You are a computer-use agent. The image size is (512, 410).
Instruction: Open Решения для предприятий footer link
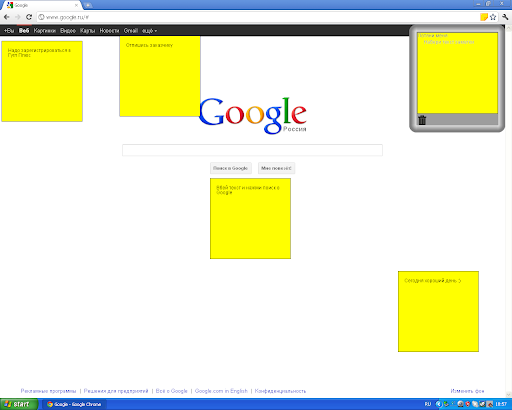pyautogui.click(x=116, y=391)
